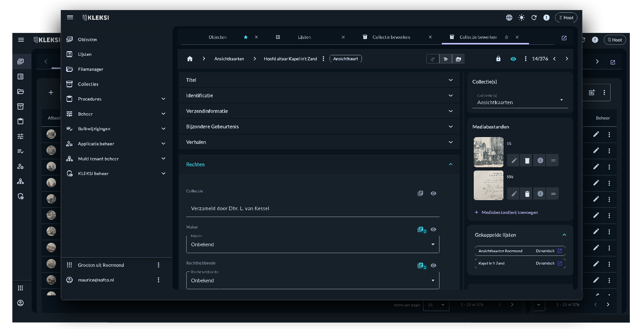Close the Lijsten tab
644x329 pixels.
click(343, 37)
